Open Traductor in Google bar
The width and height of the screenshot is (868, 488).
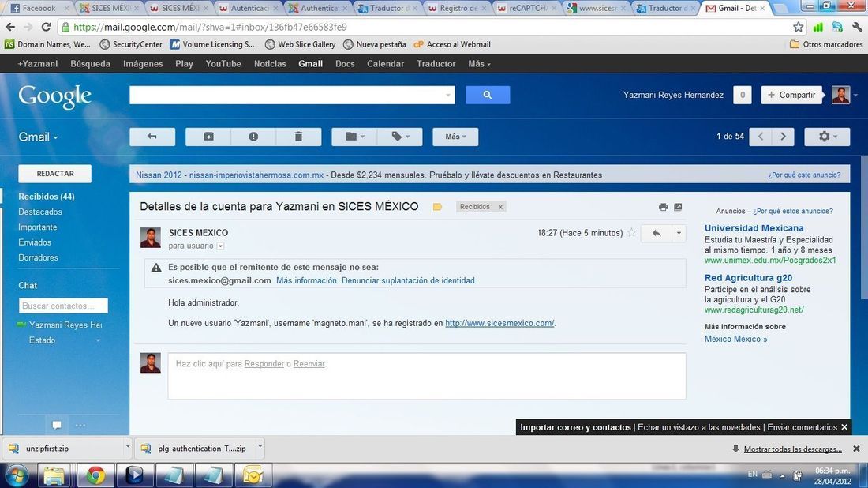click(x=436, y=64)
